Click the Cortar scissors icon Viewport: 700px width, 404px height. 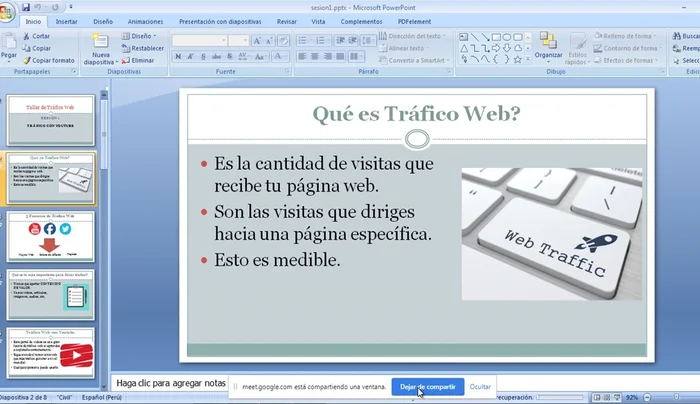point(26,35)
